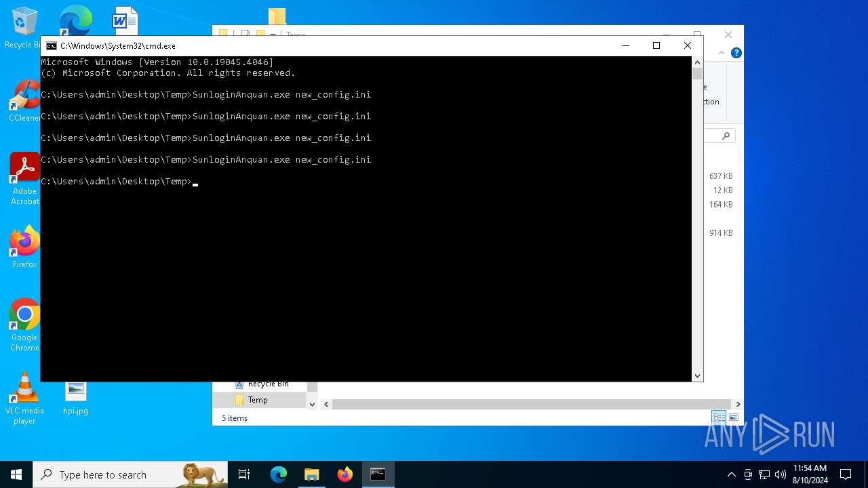Click the cmd window scroll-down arrow

[697, 375]
